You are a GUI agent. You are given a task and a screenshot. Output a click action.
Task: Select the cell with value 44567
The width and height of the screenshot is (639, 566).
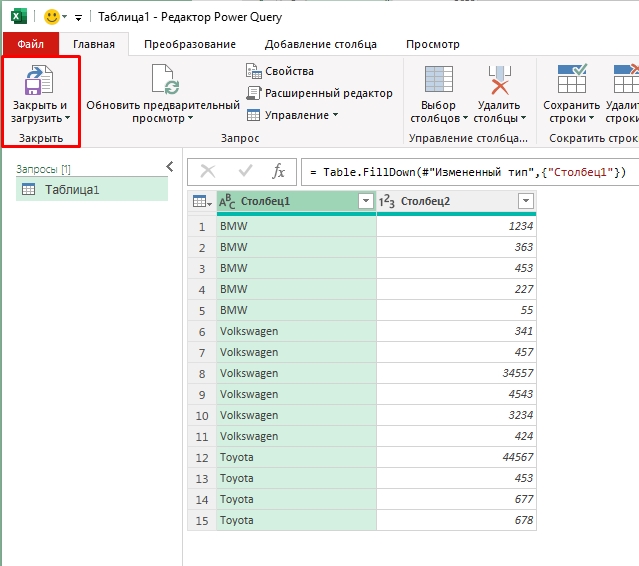tap(456, 457)
